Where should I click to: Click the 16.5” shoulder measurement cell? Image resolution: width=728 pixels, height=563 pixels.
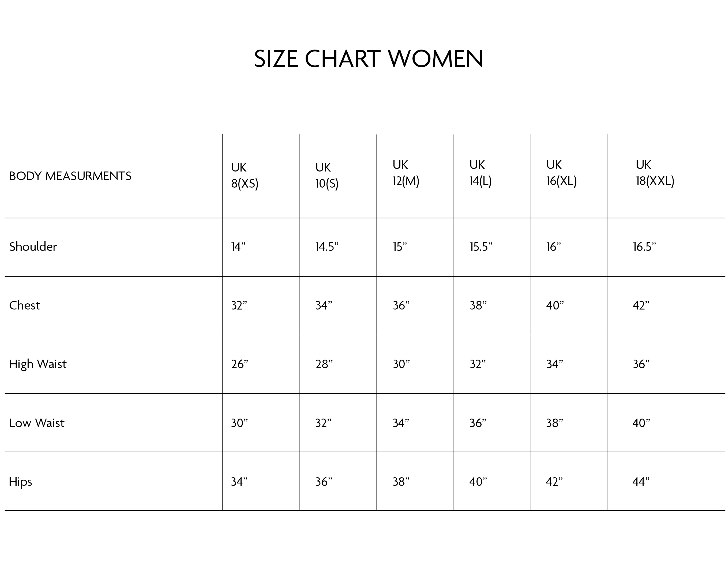(x=644, y=247)
